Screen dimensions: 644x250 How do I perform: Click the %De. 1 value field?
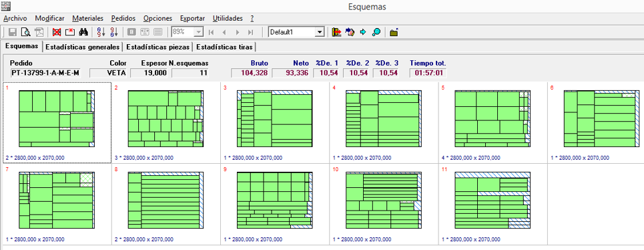(327, 73)
